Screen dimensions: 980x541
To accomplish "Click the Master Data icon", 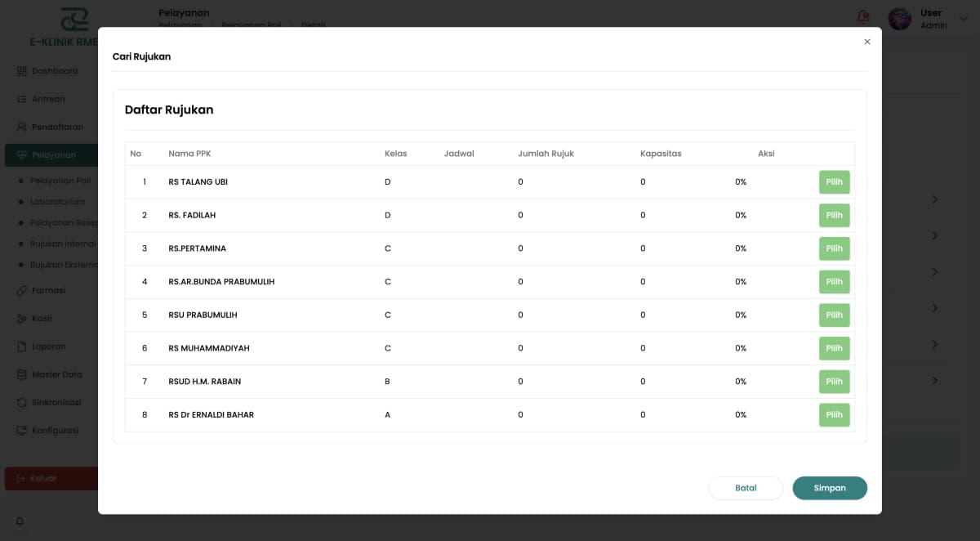I will tap(22, 374).
